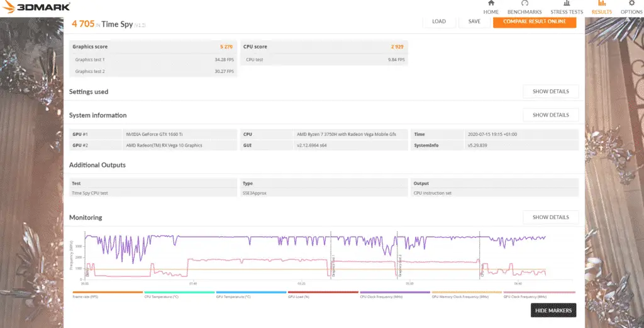Click the Graphics test 2 chart marker
Image resolution: width=644 pixels, height=328 pixels.
tap(399, 265)
